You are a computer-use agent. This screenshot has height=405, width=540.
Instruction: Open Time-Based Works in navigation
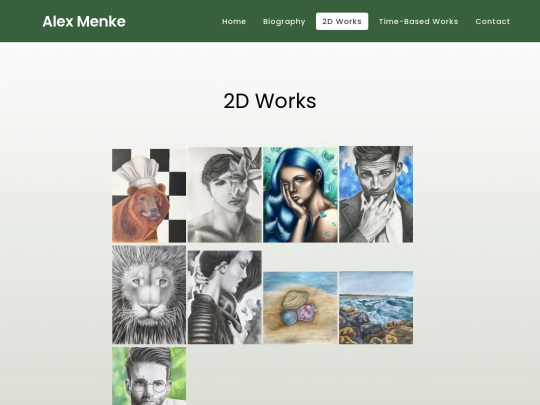(418, 21)
